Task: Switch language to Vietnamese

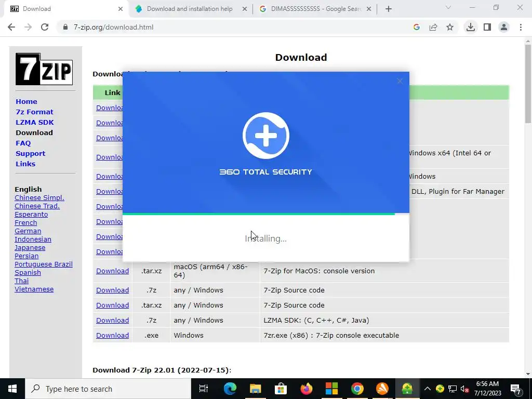Action: click(34, 289)
